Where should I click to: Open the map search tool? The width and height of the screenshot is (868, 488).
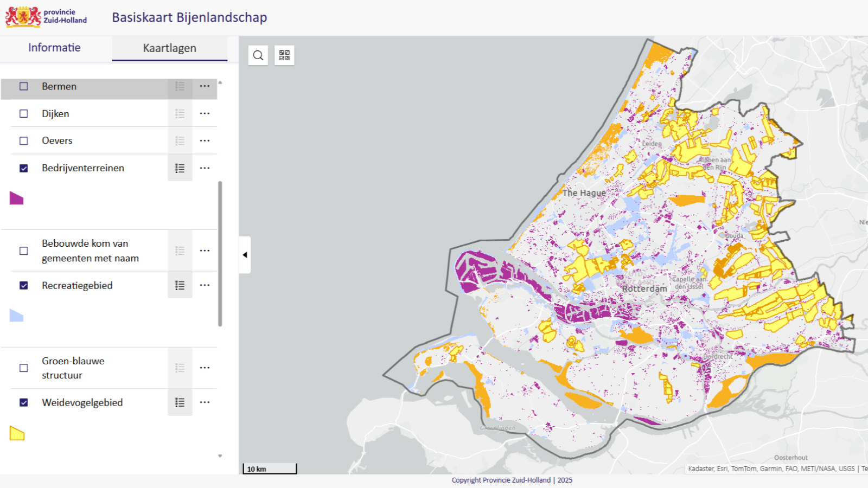click(x=258, y=55)
